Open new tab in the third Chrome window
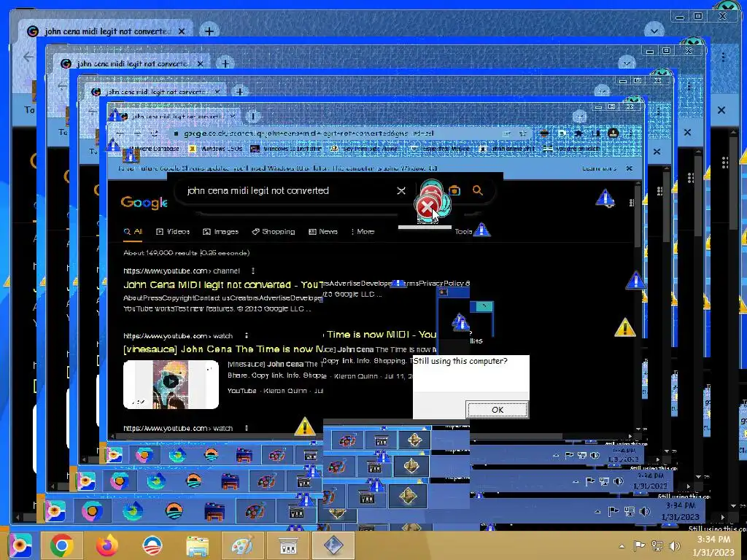The height and width of the screenshot is (560, 747). click(x=239, y=91)
